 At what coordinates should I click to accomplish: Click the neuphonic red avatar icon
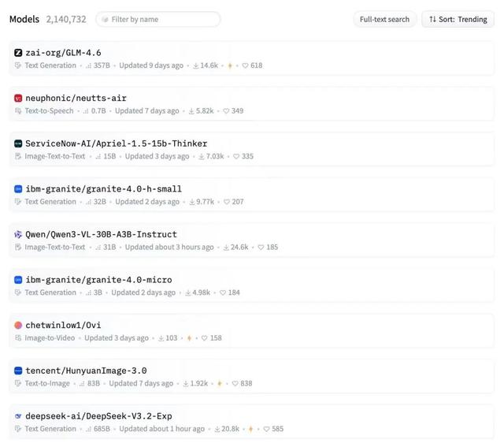18,98
